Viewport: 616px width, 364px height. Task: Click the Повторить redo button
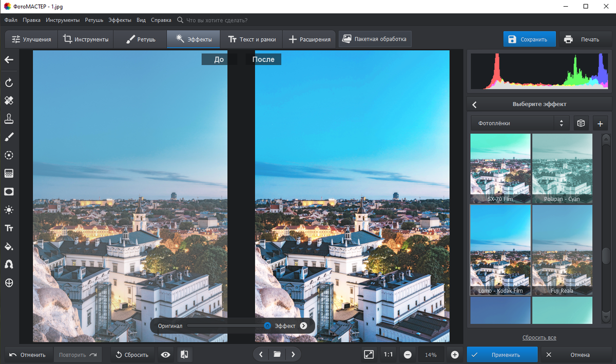[x=78, y=355]
